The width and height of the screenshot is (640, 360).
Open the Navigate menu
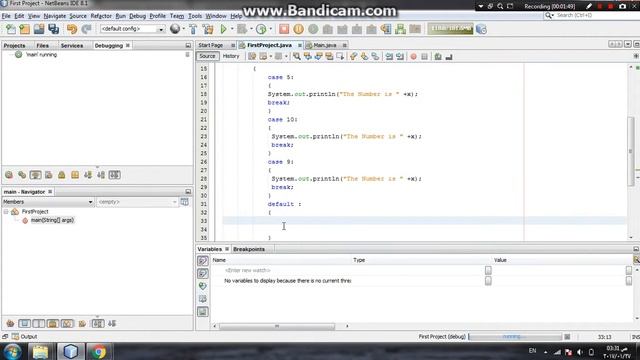tap(55, 16)
